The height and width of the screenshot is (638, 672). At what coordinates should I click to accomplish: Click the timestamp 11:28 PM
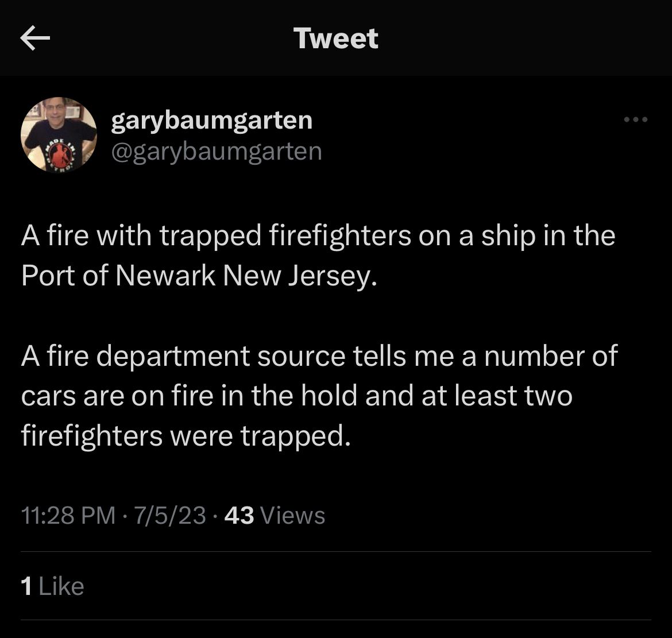coord(68,515)
